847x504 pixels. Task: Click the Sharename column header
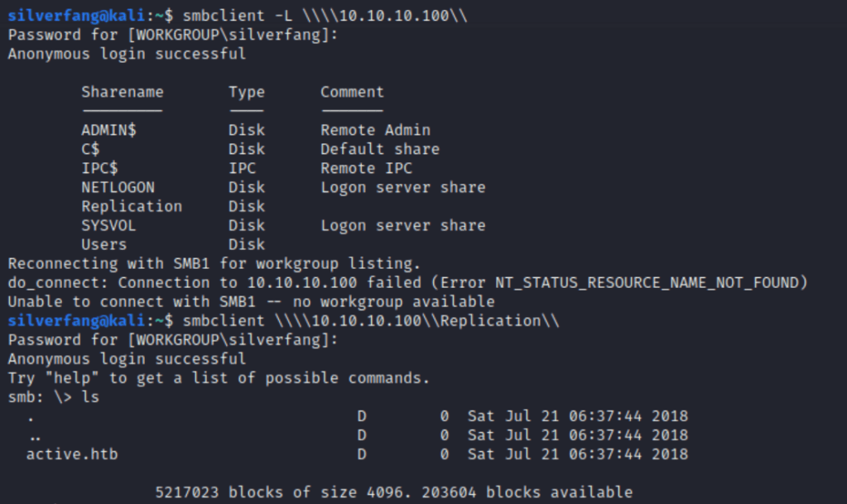123,92
